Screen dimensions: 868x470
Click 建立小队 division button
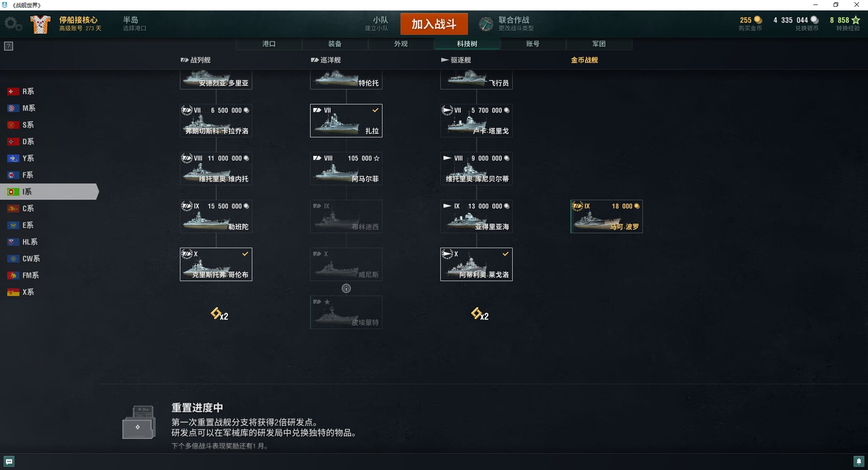click(x=377, y=24)
